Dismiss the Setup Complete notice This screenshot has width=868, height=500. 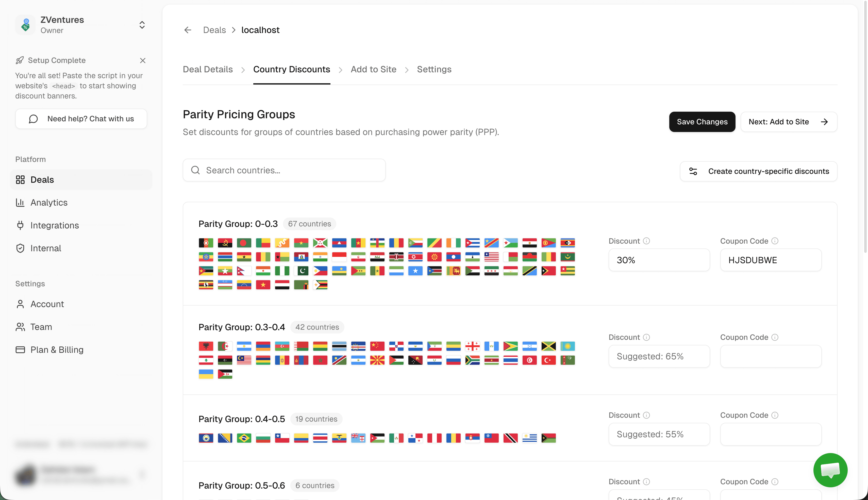pyautogui.click(x=143, y=60)
